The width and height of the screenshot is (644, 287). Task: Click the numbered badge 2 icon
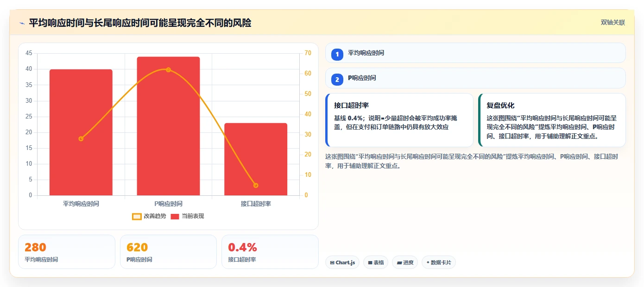[337, 80]
